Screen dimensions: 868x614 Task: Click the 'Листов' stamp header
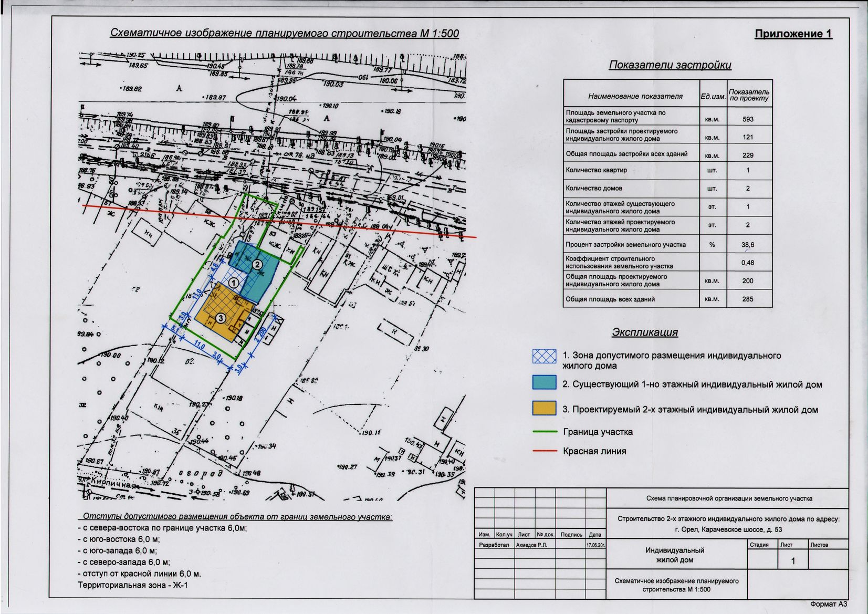819,545
